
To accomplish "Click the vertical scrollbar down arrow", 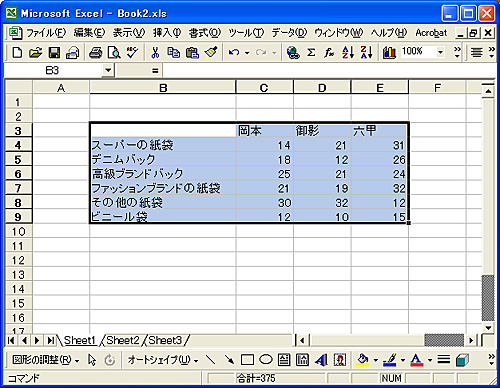I will tap(488, 328).
